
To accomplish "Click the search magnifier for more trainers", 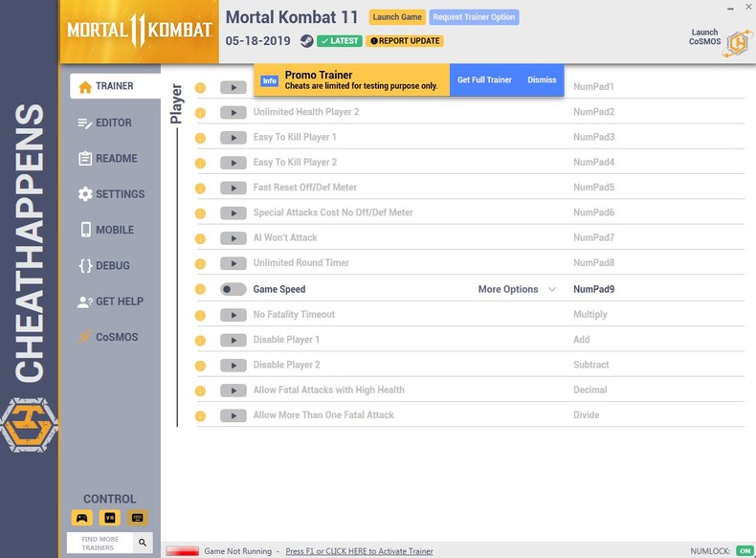I will coord(143,543).
